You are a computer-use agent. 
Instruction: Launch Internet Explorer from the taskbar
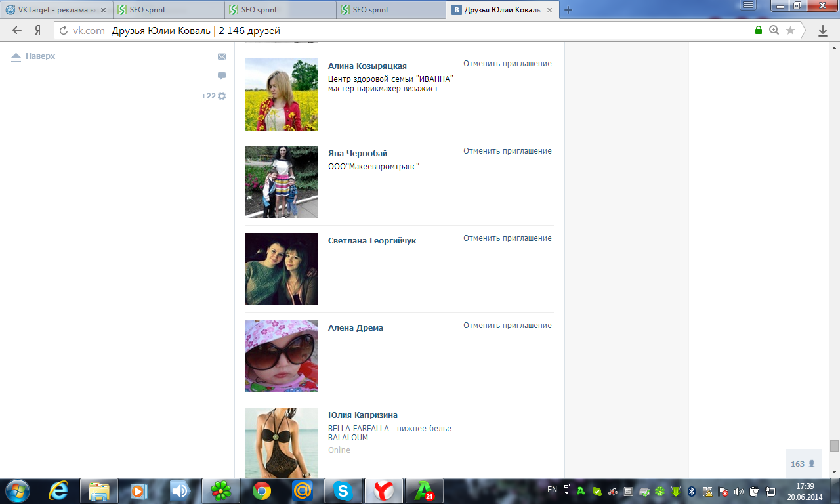point(58,491)
